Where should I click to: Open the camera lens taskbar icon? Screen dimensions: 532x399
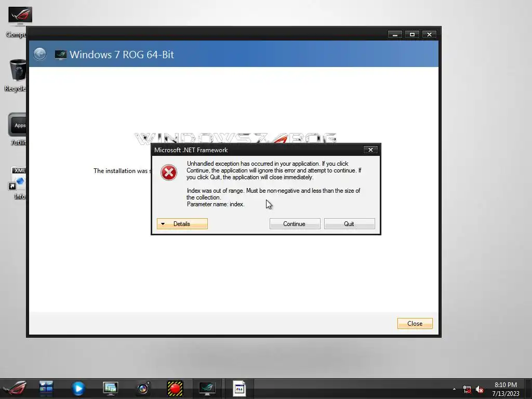coord(143,389)
